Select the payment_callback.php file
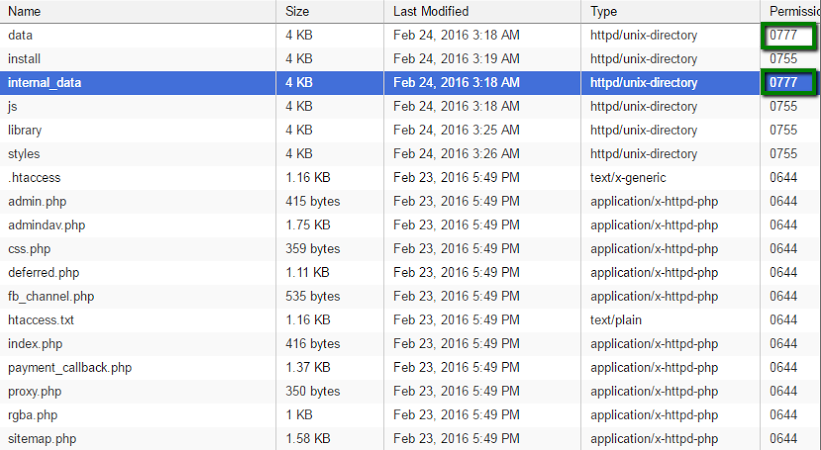 tap(70, 368)
